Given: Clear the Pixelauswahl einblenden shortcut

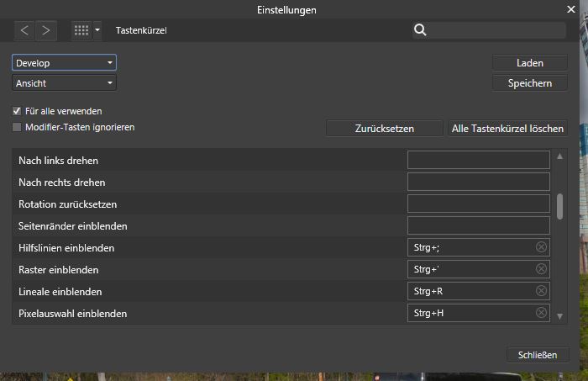Looking at the screenshot, I should pyautogui.click(x=541, y=312).
